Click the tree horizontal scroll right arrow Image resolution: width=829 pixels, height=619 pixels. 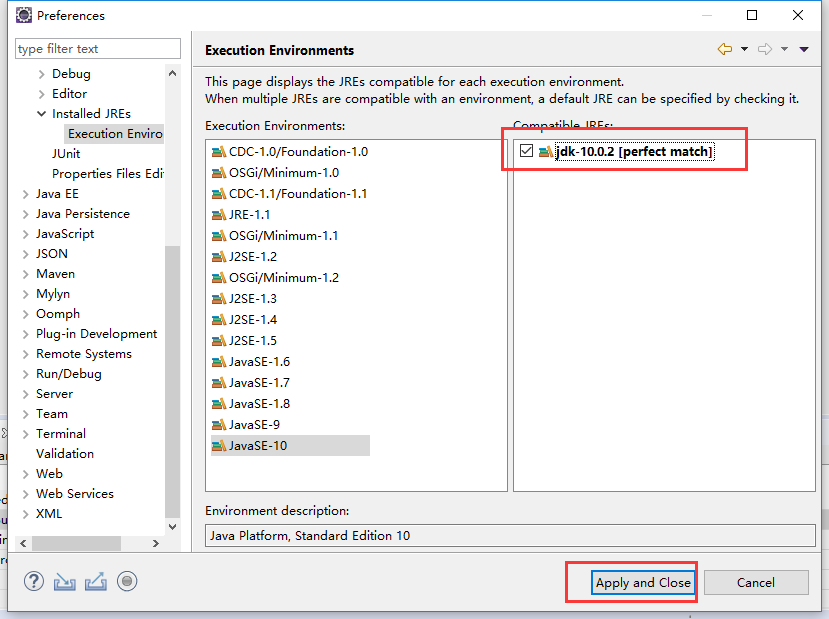155,543
